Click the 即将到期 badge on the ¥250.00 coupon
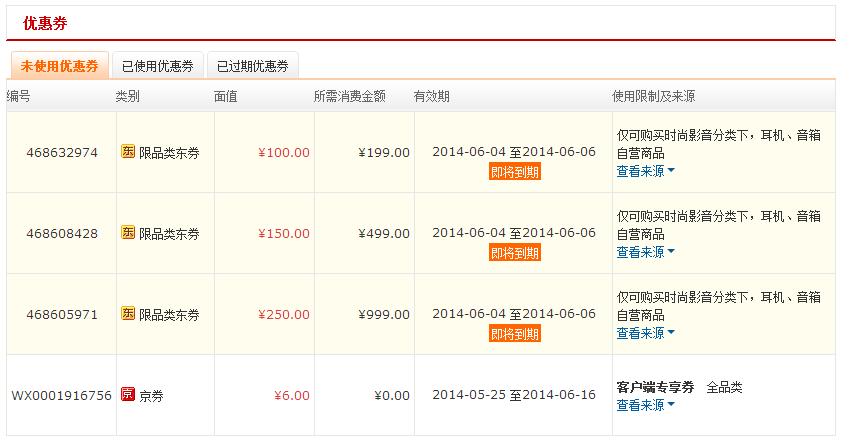 pos(514,334)
